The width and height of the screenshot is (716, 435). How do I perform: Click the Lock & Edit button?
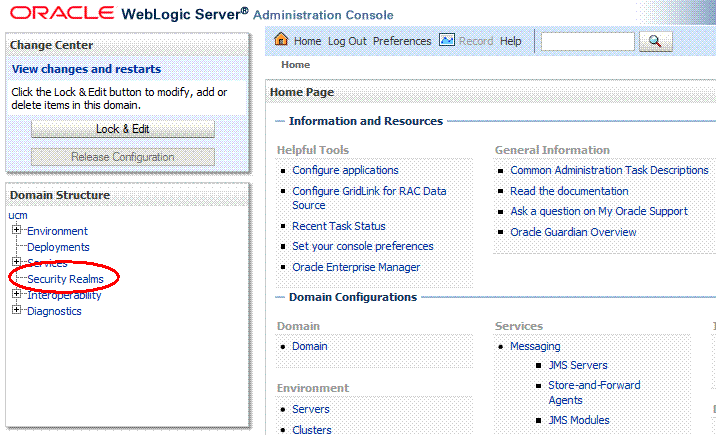(x=123, y=129)
